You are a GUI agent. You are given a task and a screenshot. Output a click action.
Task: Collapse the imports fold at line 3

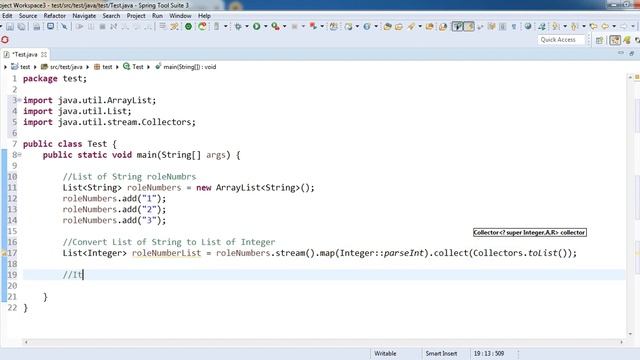pyautogui.click(x=19, y=100)
